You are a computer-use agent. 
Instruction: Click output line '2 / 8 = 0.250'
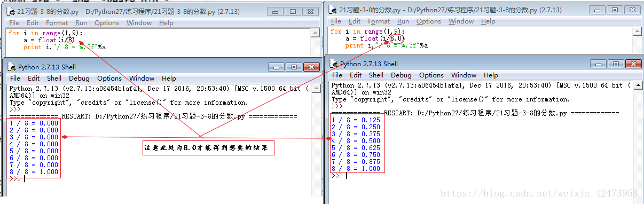(x=356, y=127)
